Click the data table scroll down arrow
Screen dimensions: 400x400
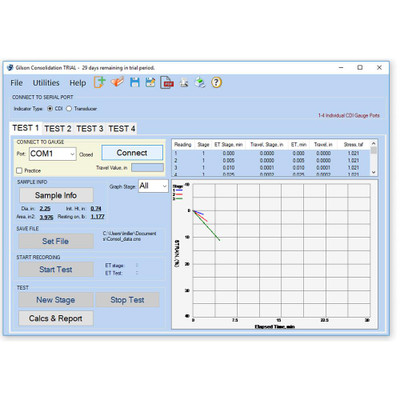click(374, 172)
